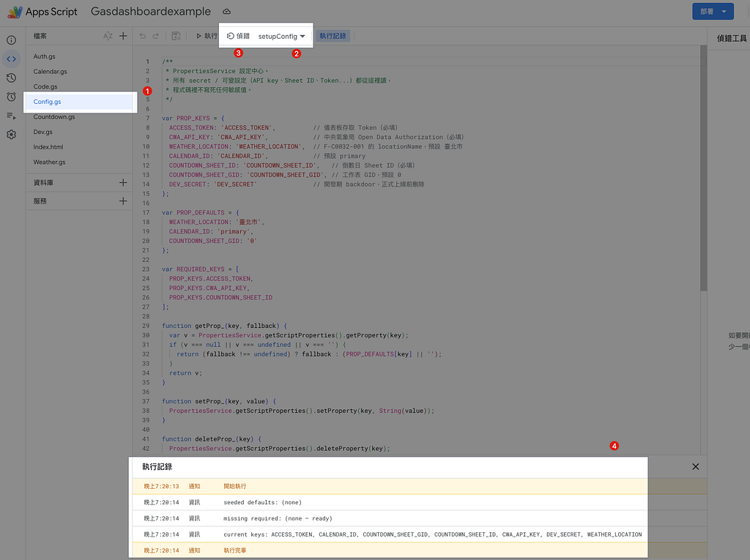
Task: Click DEV_SECRET line in PROP_KEYS
Action: point(297,184)
